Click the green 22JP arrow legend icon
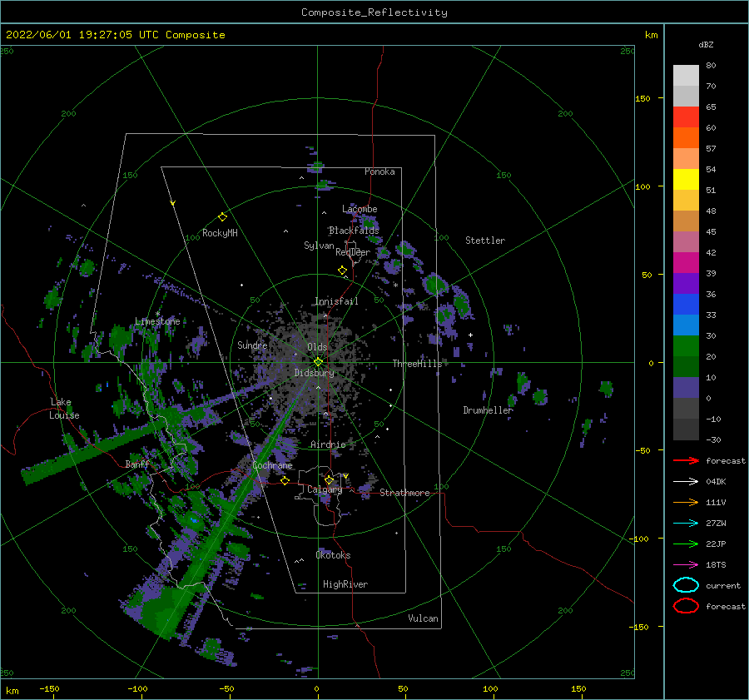Viewport: 749px width, 700px height. 686,544
